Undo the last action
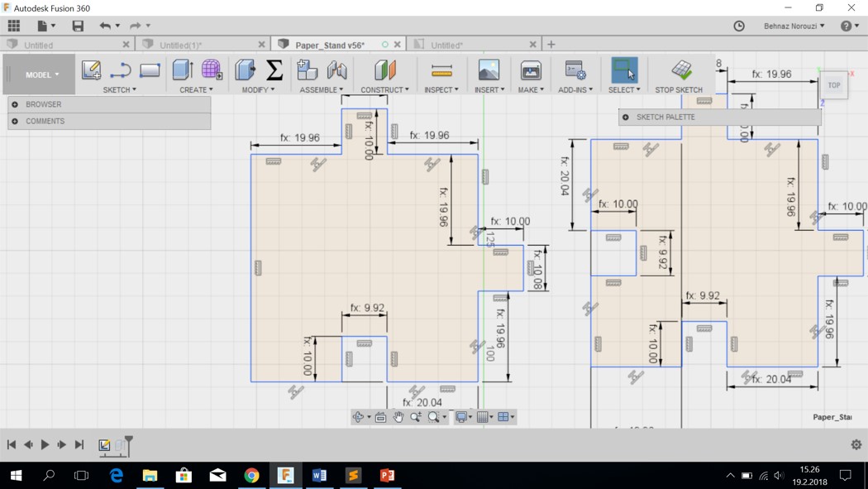The width and height of the screenshot is (868, 489). click(105, 26)
